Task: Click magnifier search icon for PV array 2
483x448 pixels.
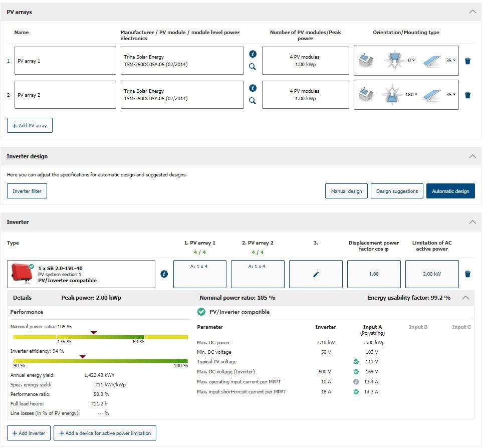Action: [253, 101]
